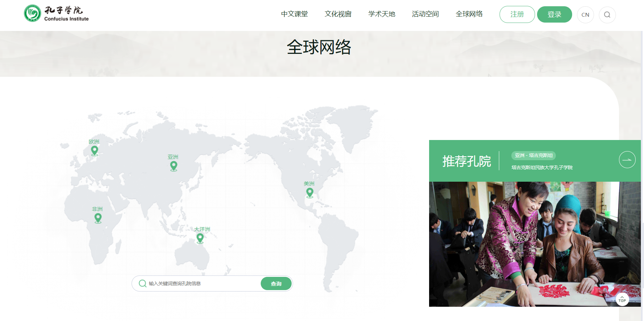The height and width of the screenshot is (321, 644).
Task: Select the Oceania (大洋洲) map pin
Action: point(200,238)
